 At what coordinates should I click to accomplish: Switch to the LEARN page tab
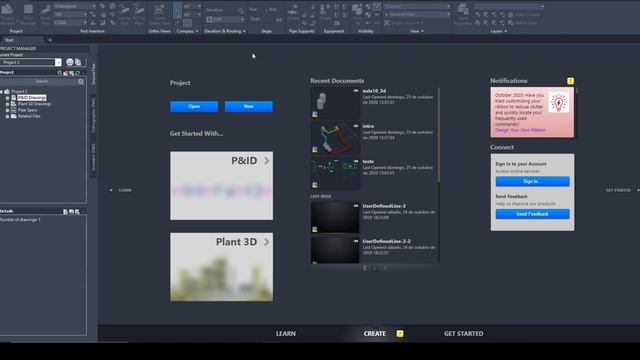[x=286, y=333]
